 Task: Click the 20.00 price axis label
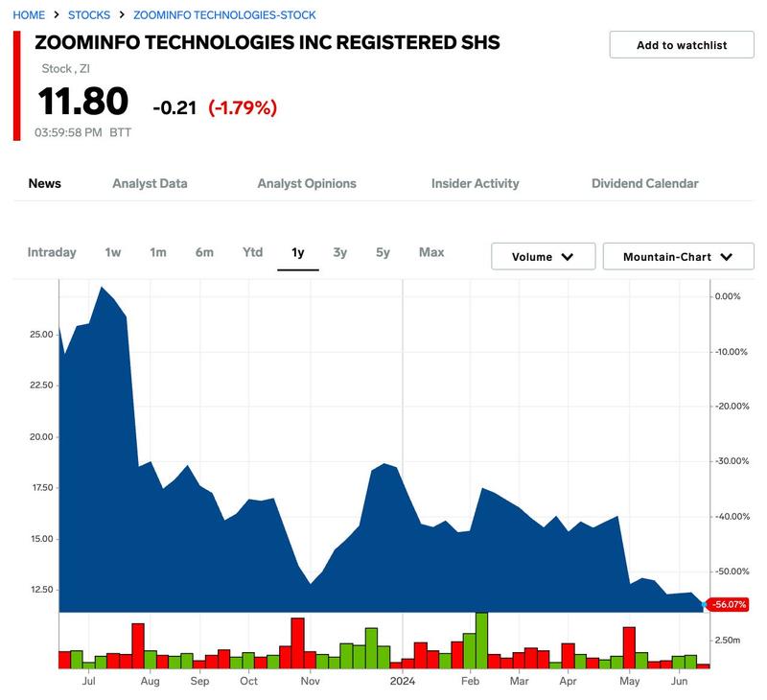[41, 437]
